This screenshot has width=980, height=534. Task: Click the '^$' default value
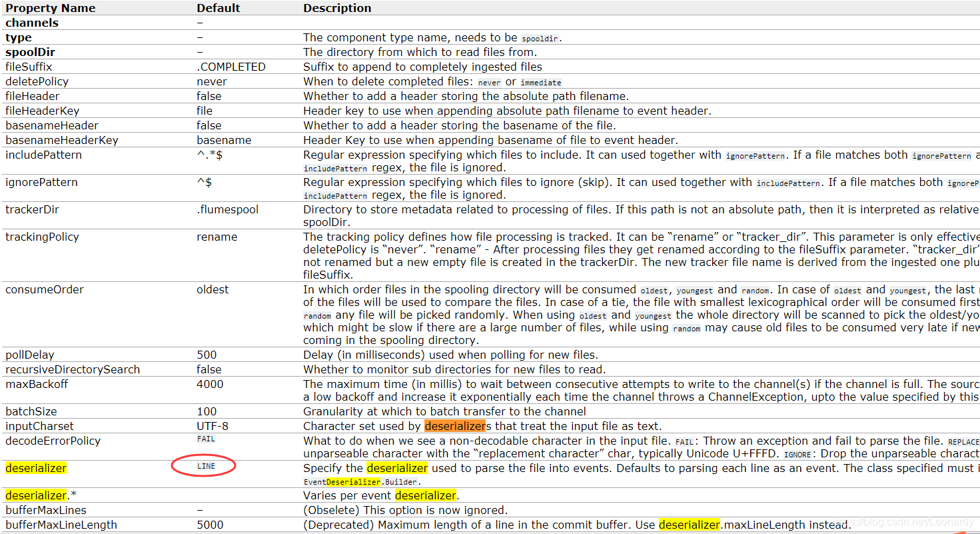(x=204, y=182)
